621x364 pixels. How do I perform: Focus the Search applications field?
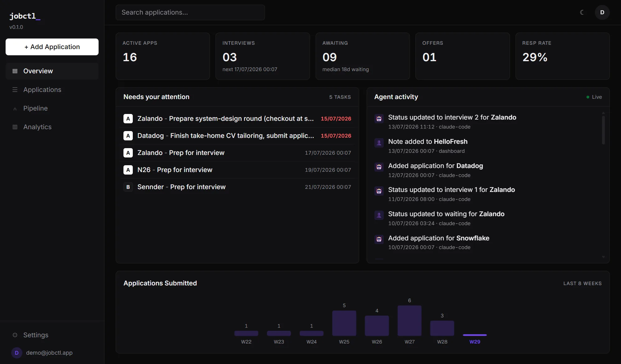(x=190, y=12)
